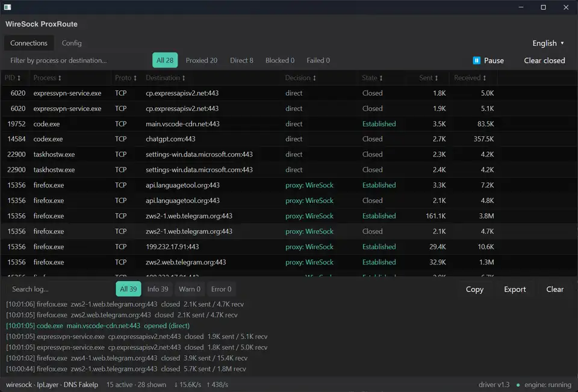Click the 3.8M received value
Image resolution: width=578 pixels, height=392 pixels.
(x=486, y=216)
